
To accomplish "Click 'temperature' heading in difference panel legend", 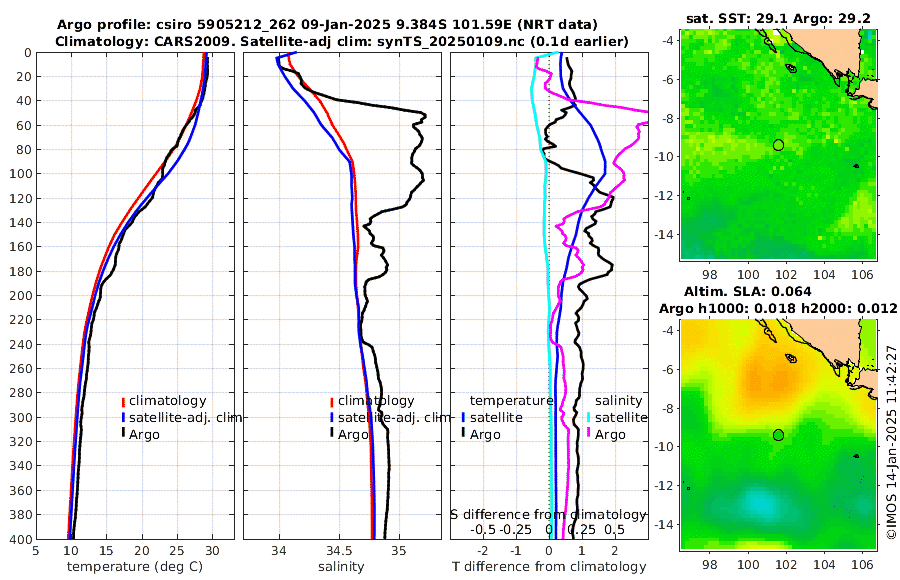I will pyautogui.click(x=511, y=400).
